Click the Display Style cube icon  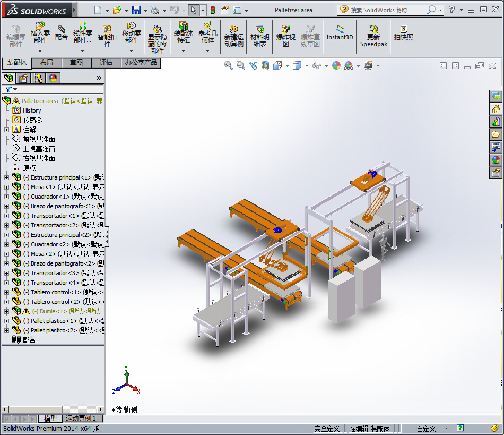point(297,66)
